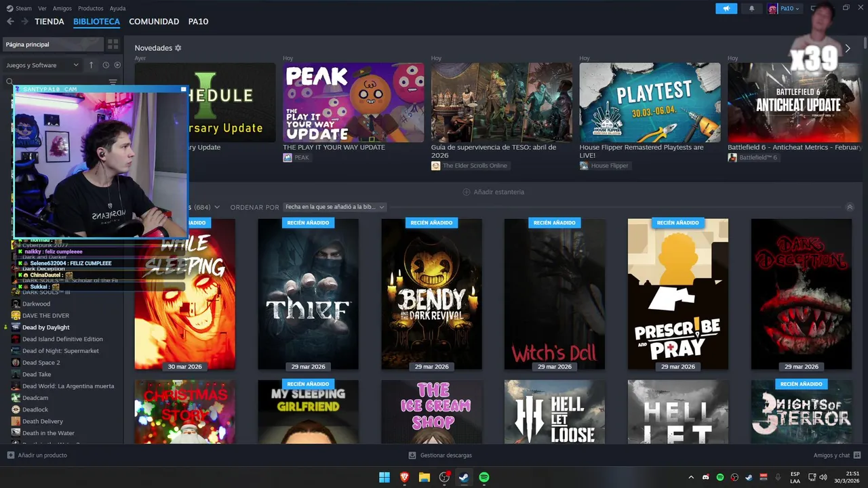Click the Pa10 profile avatar

pos(772,8)
